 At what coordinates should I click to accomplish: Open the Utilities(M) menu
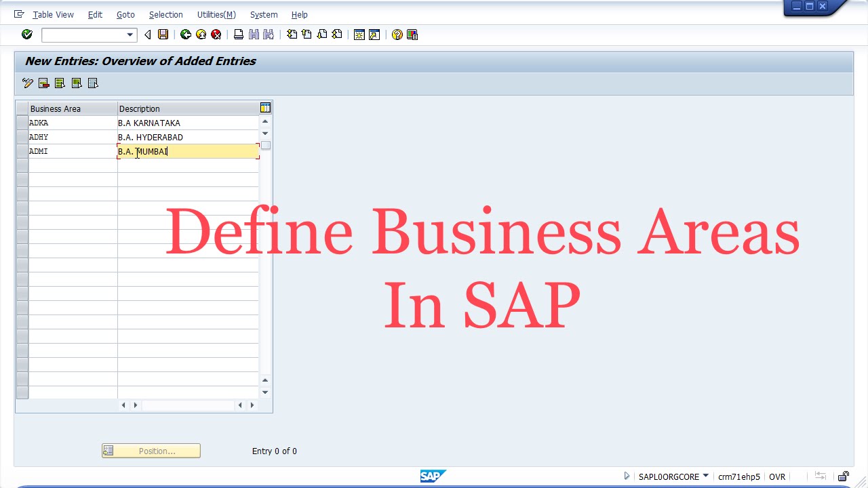pos(216,14)
